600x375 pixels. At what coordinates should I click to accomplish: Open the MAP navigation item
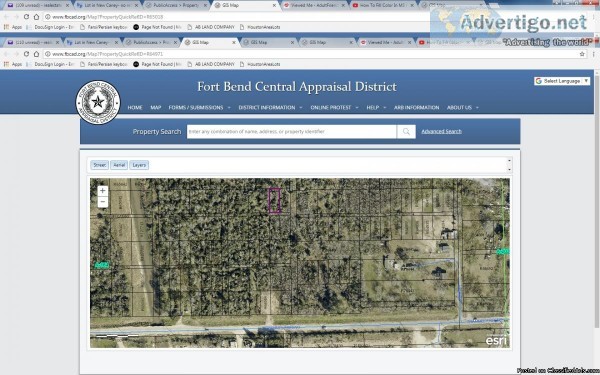(x=155, y=108)
